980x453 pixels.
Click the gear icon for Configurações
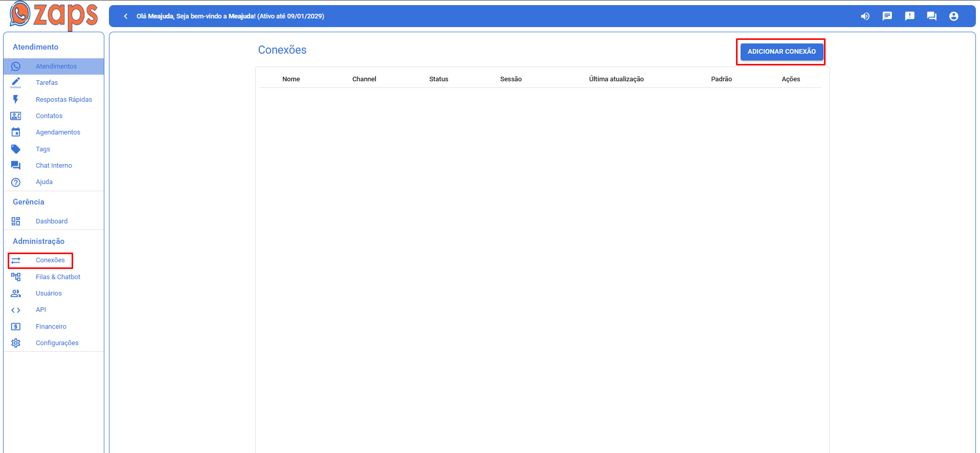click(16, 343)
